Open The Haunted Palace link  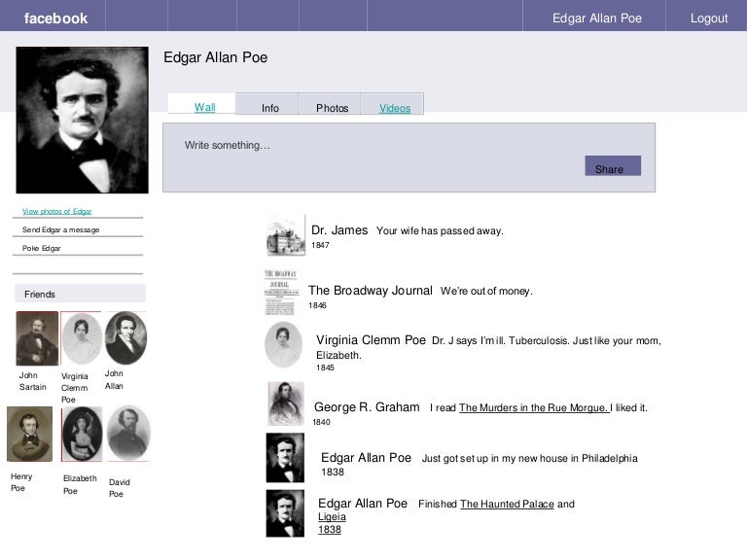[507, 504]
